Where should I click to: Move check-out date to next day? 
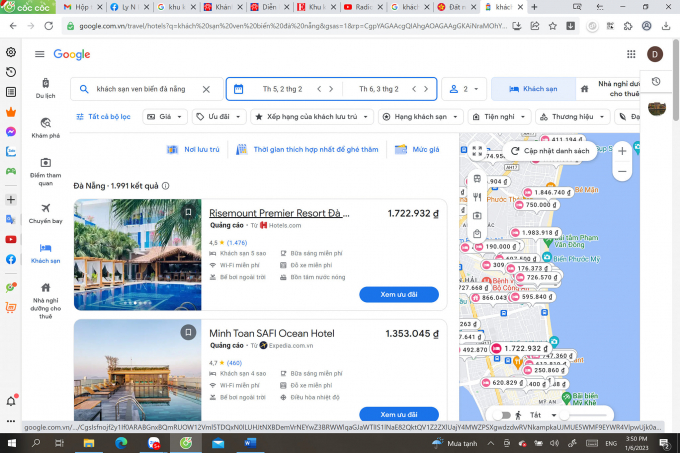(426, 89)
